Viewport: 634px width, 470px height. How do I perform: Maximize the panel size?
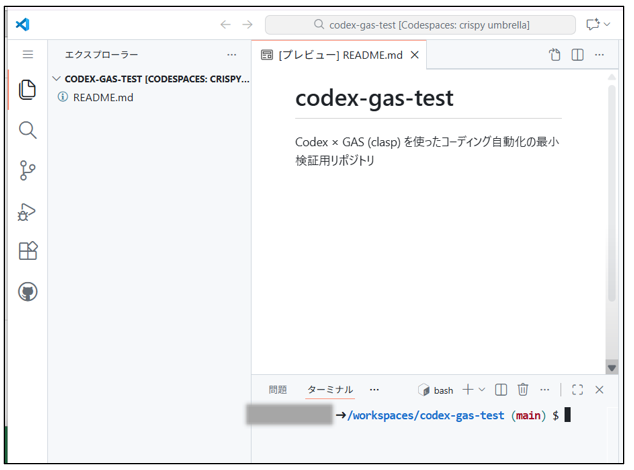[577, 390]
